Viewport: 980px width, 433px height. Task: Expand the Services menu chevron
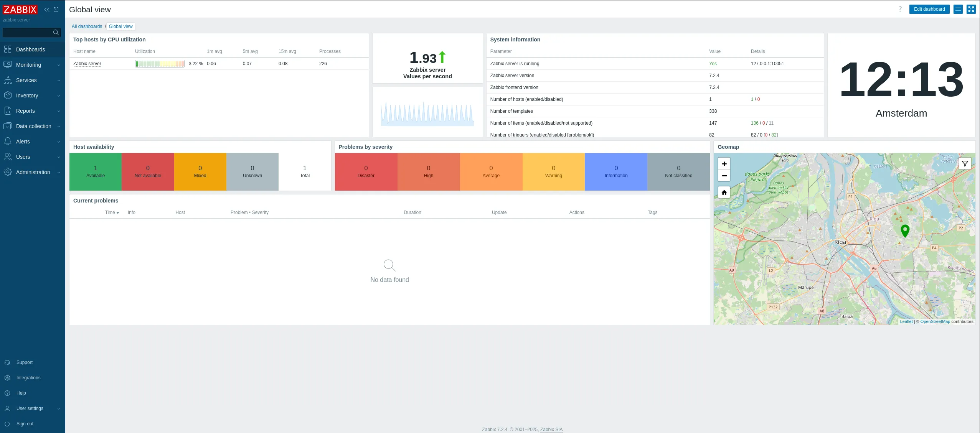pos(59,81)
